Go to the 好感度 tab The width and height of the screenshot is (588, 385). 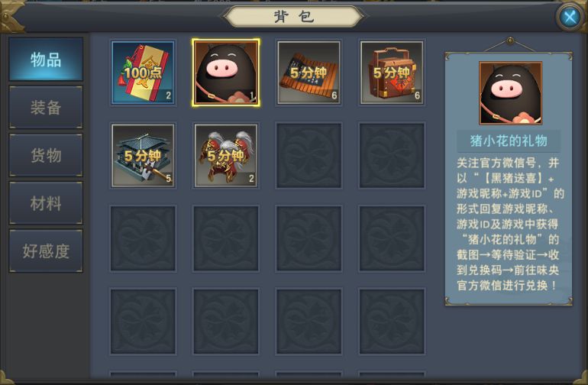coord(46,251)
